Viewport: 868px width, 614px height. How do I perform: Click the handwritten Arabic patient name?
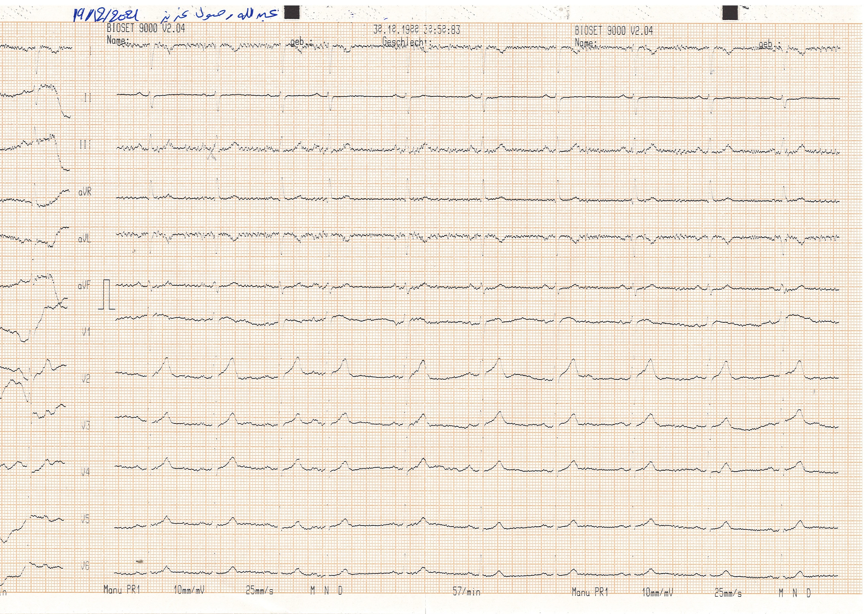[x=219, y=15]
